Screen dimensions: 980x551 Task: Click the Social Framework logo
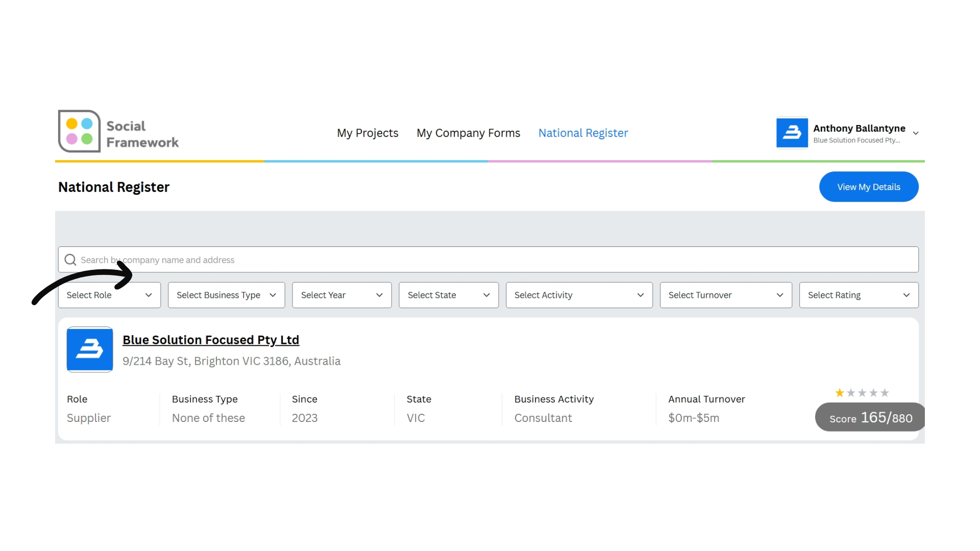[x=118, y=132]
